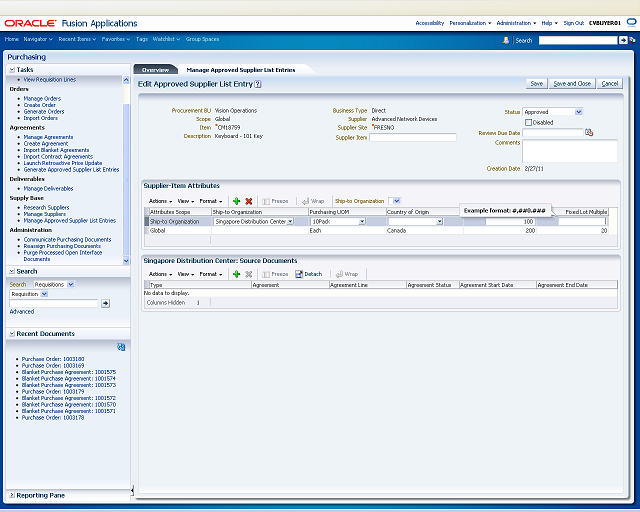Viewport: 640px width, 512px height.
Task: Open View menu in Source Documents
Action: [185, 274]
